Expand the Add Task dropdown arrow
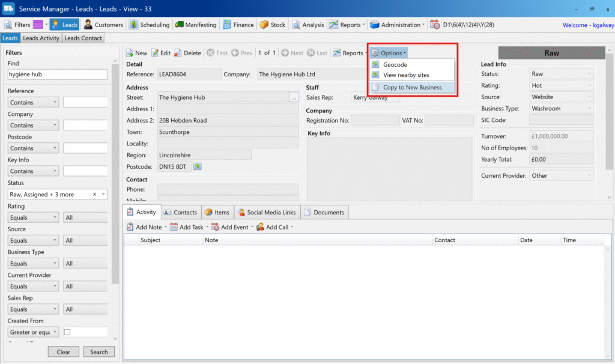The height and width of the screenshot is (364, 615). point(208,227)
